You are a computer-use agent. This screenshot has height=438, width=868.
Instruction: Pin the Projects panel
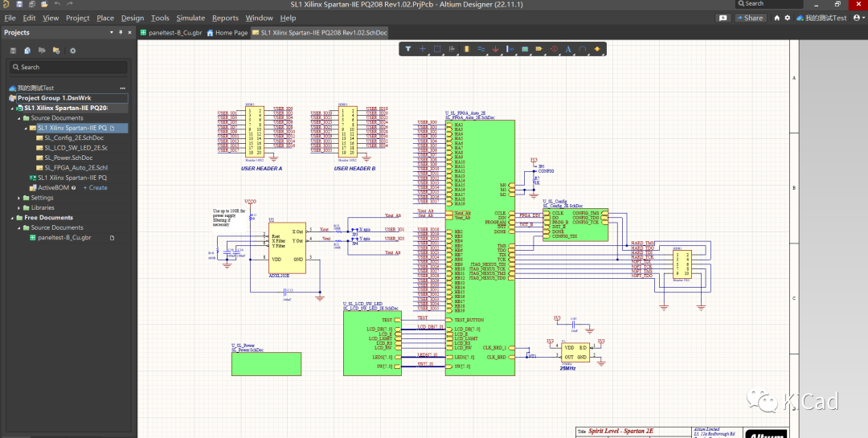(121, 33)
